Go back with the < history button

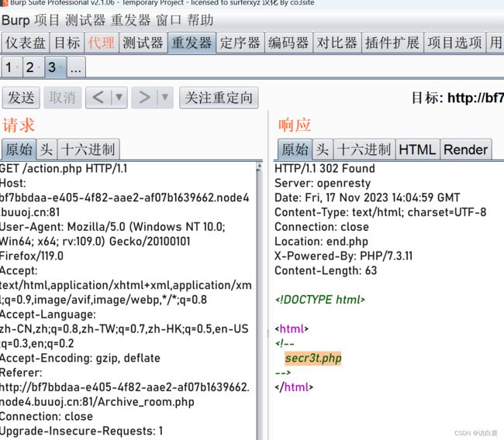98,98
